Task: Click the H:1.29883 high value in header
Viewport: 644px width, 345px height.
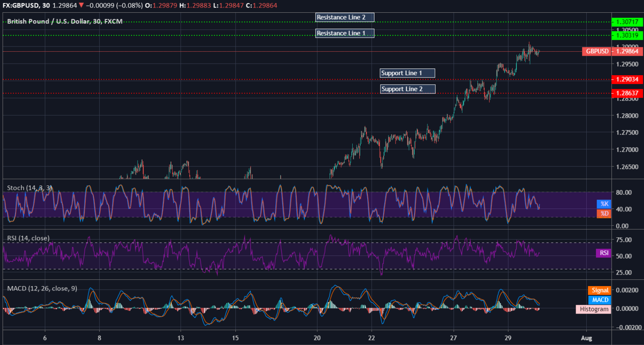Action: (195, 6)
